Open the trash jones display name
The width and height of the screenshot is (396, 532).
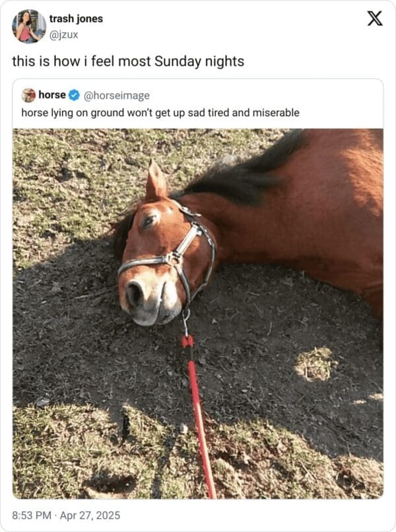76,18
